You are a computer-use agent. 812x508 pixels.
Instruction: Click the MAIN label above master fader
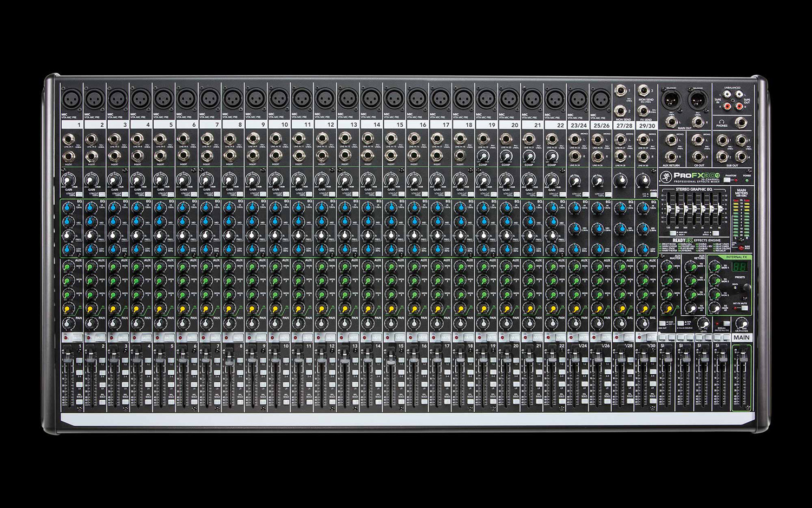point(742,337)
